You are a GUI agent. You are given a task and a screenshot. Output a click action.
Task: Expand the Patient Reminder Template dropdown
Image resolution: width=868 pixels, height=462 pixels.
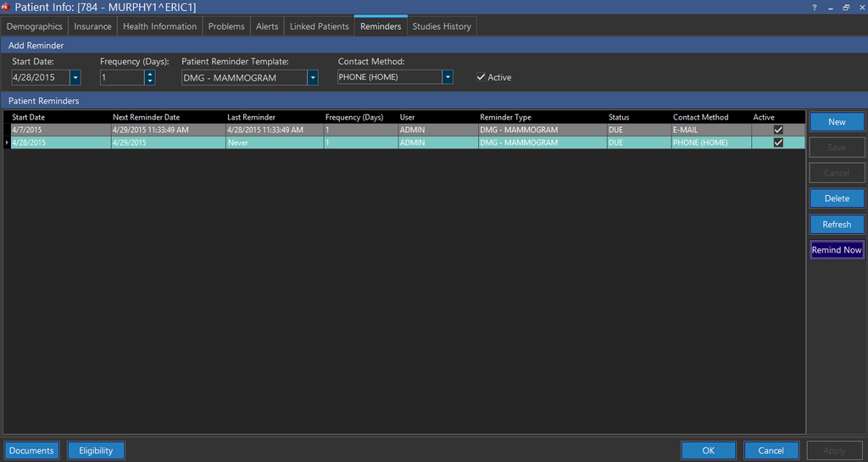tap(313, 77)
